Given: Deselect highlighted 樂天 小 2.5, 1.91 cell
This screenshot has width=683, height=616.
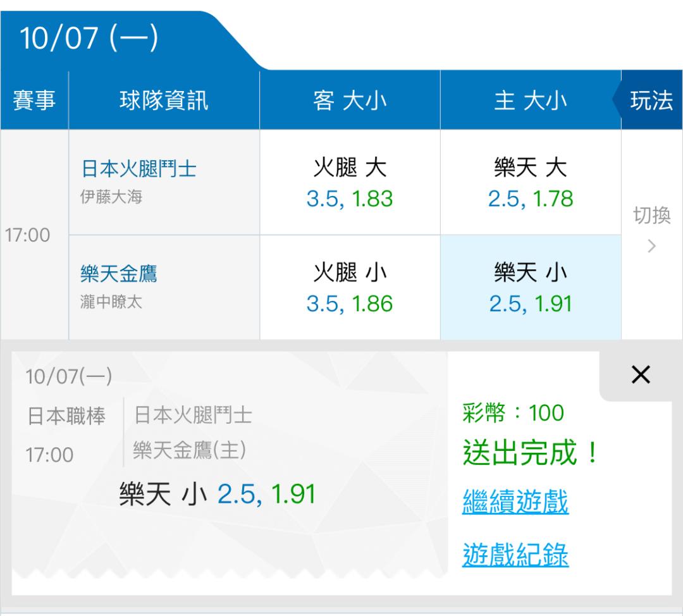Looking at the screenshot, I should coord(531,288).
